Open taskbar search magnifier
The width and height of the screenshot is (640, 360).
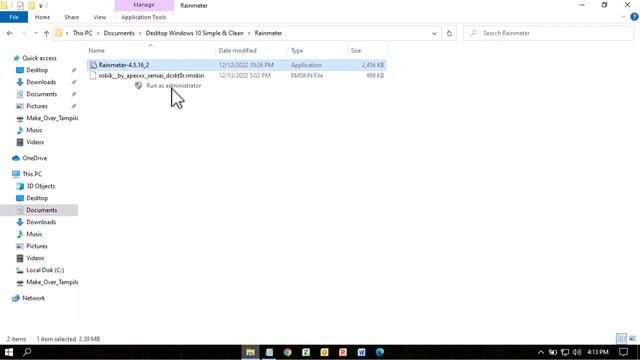tap(27, 352)
